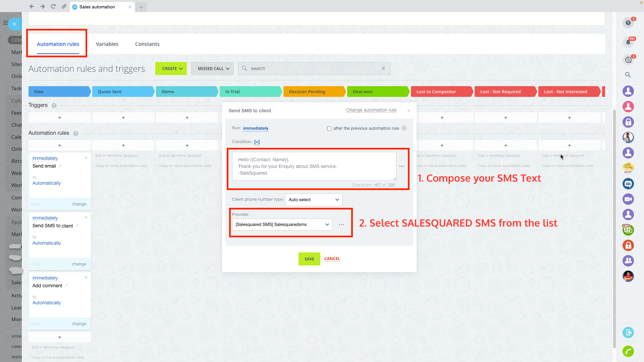
Task: Open the notifications bell icon
Action: [x=628, y=42]
